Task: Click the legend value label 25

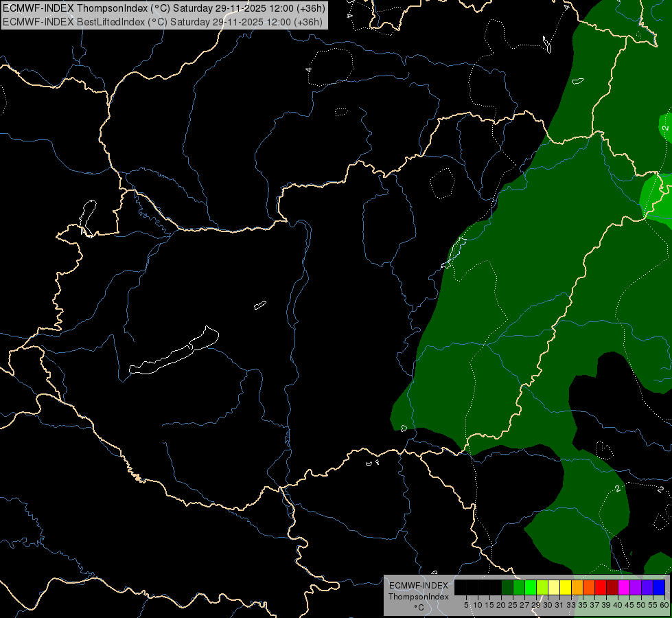Action: [x=513, y=605]
